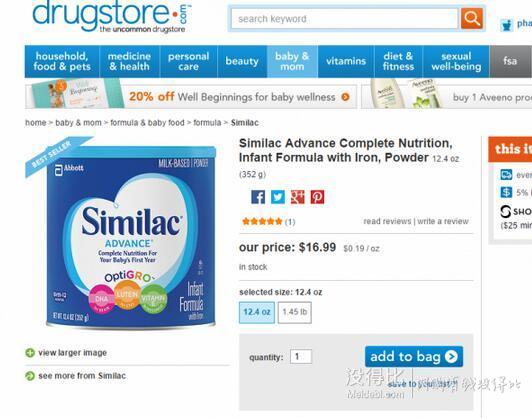
Task: Click the search keyword field
Action: tap(344, 19)
